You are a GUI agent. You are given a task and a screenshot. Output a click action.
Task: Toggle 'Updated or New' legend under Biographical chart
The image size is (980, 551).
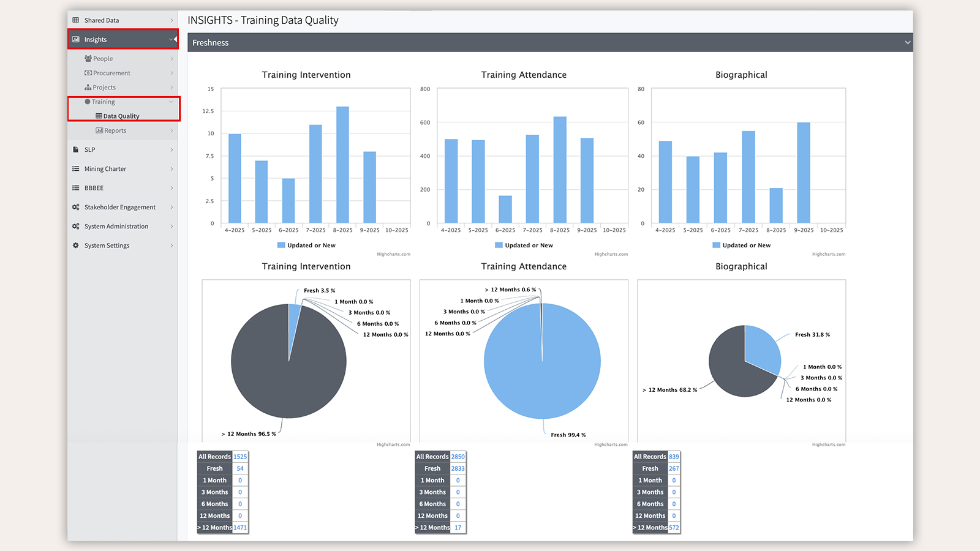pyautogui.click(x=741, y=246)
